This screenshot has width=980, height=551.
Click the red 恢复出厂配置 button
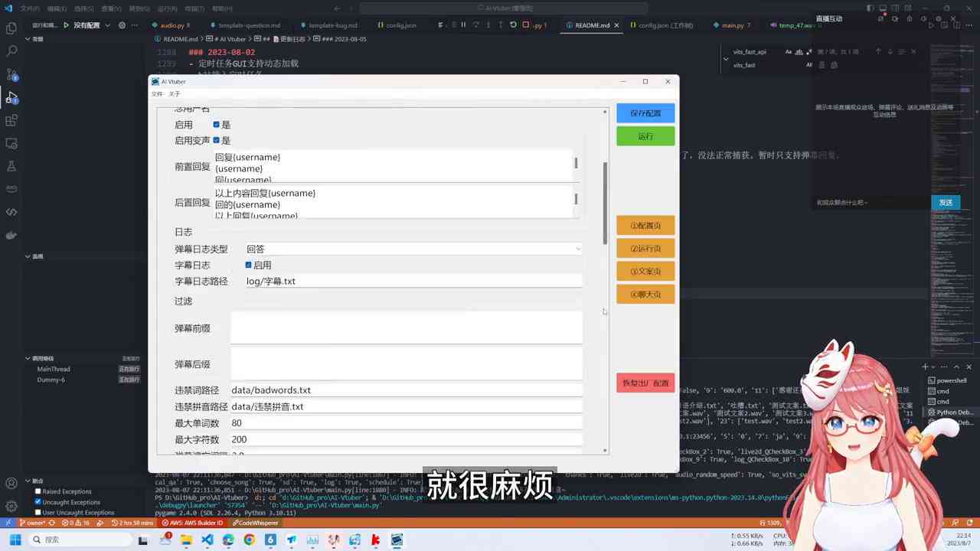(x=645, y=383)
